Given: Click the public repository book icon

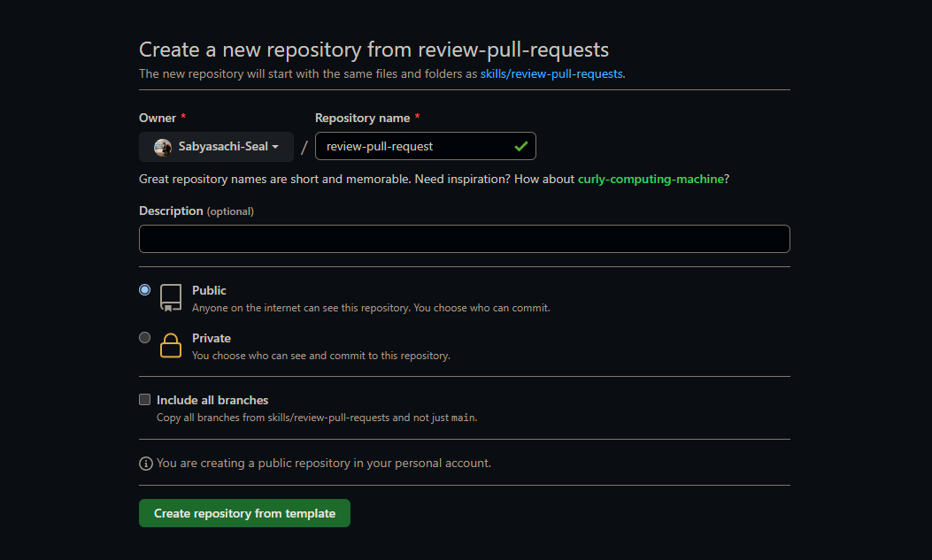Looking at the screenshot, I should click(x=170, y=297).
